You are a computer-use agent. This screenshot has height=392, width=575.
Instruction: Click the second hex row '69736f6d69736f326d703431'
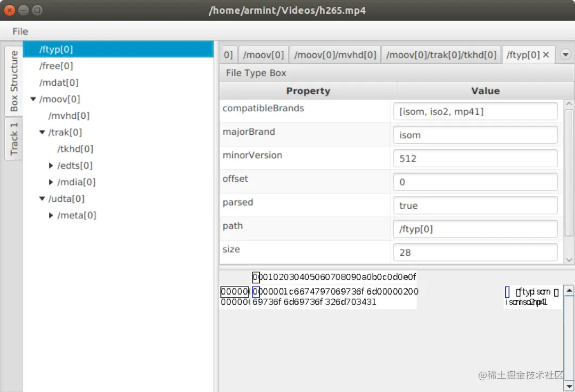pyautogui.click(x=314, y=302)
